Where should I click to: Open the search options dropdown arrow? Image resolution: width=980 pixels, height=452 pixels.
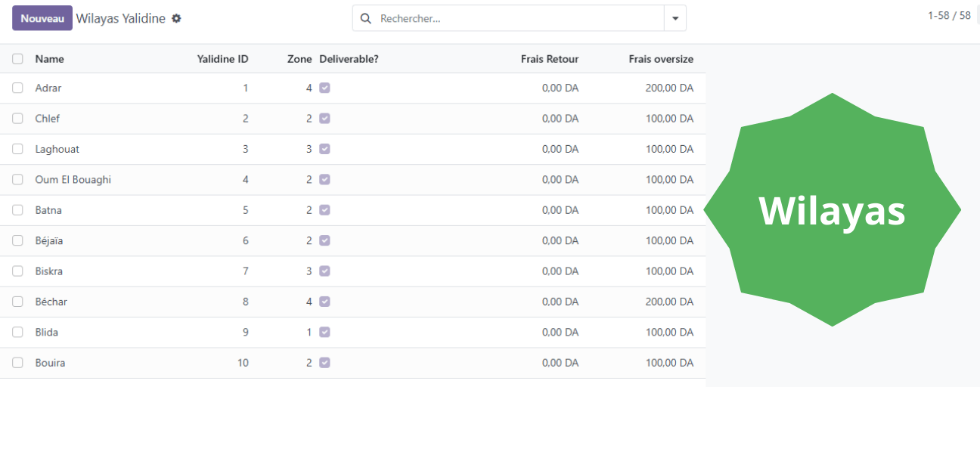coord(675,18)
